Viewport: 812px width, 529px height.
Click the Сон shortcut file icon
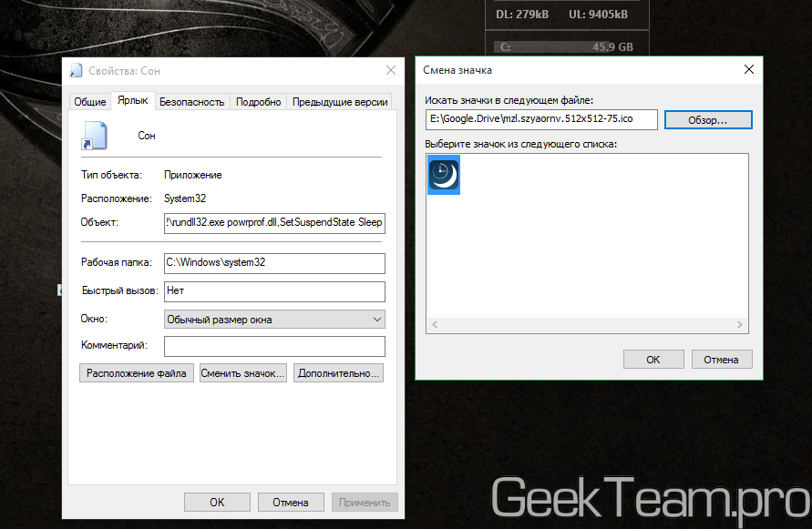[x=94, y=135]
